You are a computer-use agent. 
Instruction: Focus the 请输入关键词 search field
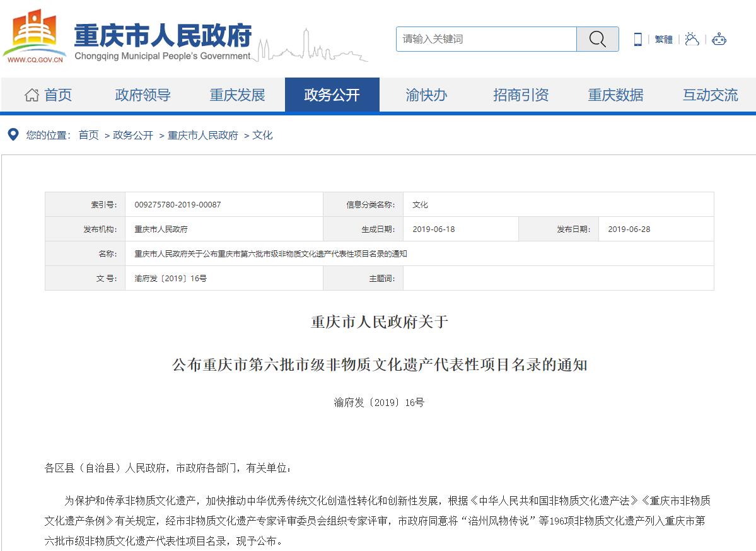(486, 39)
